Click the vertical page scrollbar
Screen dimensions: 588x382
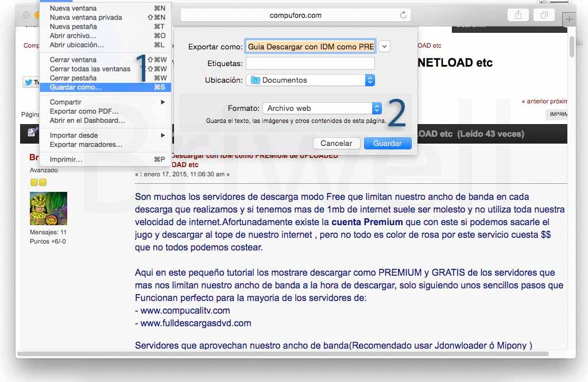click(572, 47)
